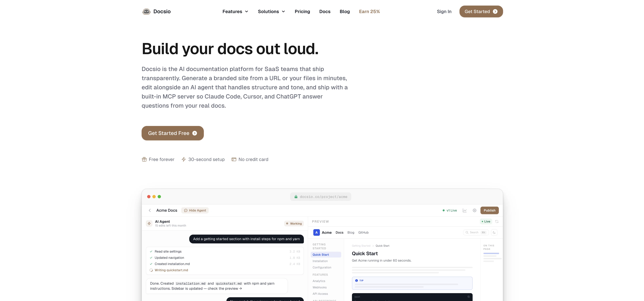Click the Get Started button in header
644x301 pixels.
click(x=481, y=11)
